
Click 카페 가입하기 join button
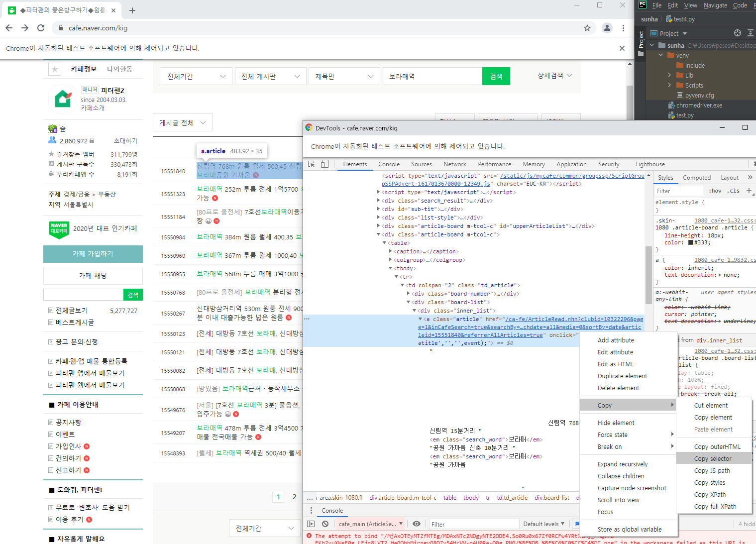[x=93, y=254]
